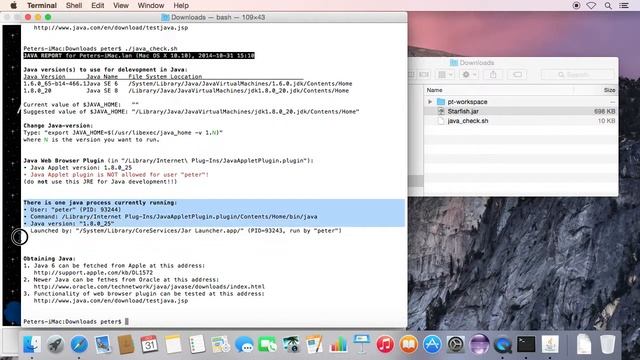
Task: Open Notes app in the dock
Action: click(x=173, y=344)
